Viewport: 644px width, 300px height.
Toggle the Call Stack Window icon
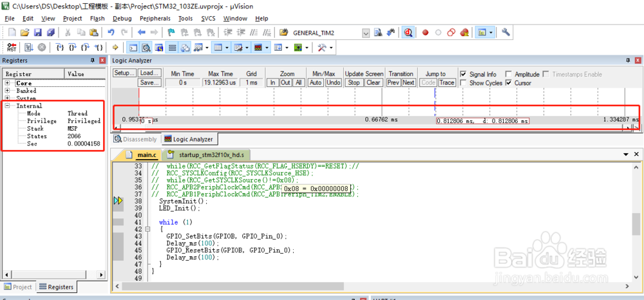pyautogui.click(x=185, y=48)
